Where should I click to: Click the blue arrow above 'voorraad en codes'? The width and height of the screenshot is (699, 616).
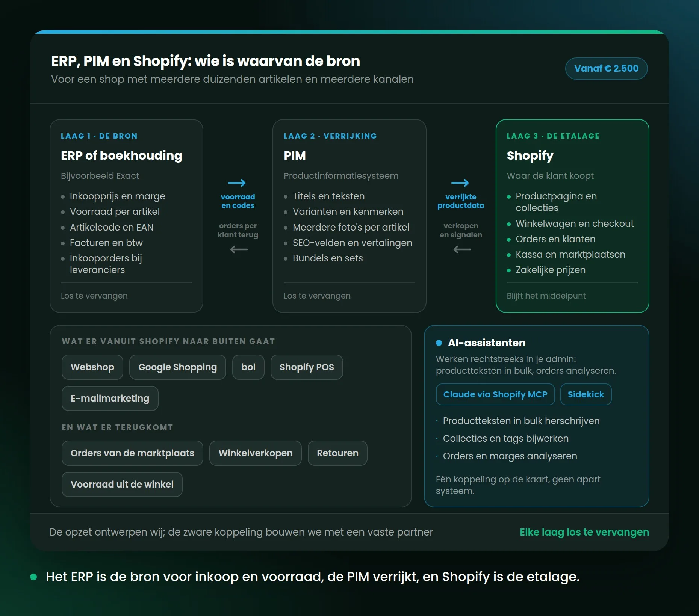point(237,183)
